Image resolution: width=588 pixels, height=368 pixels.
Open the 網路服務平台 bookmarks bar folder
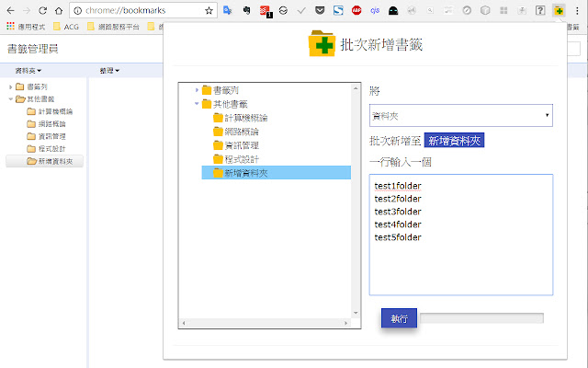(x=113, y=27)
